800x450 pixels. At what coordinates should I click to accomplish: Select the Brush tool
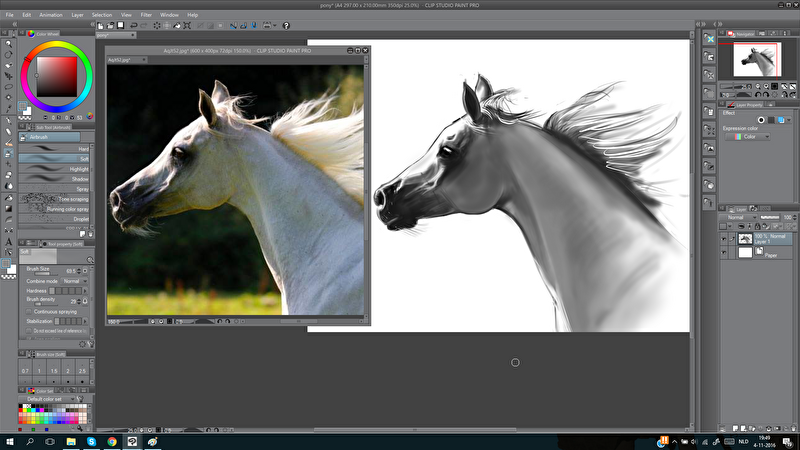[8, 142]
